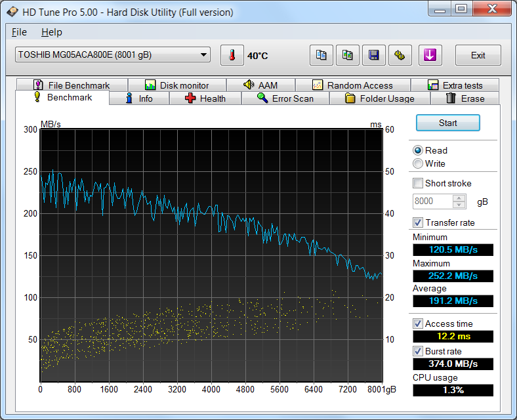Uncheck the Transfer rate checkbox

(418, 222)
